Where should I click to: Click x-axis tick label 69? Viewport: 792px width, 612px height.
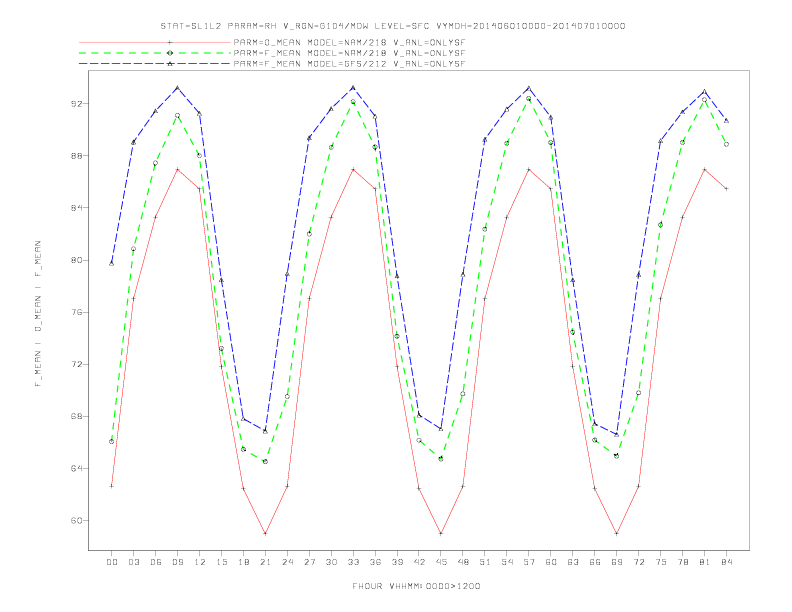point(617,562)
